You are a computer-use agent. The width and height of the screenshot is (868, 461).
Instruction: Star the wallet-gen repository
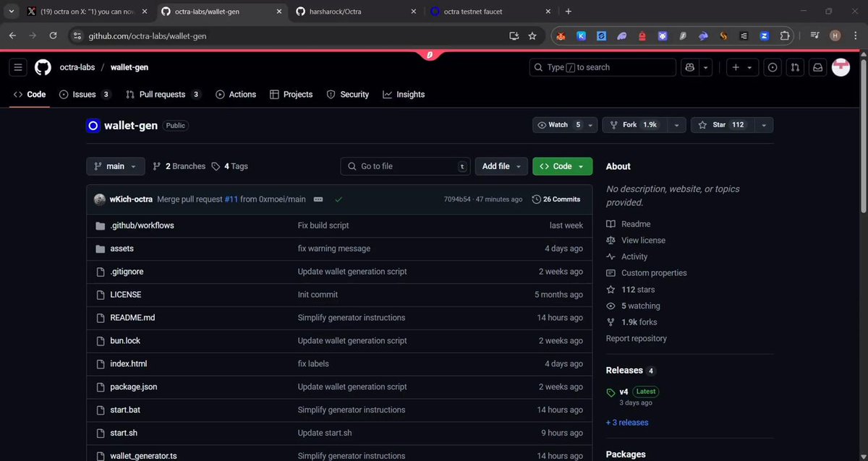click(x=721, y=125)
